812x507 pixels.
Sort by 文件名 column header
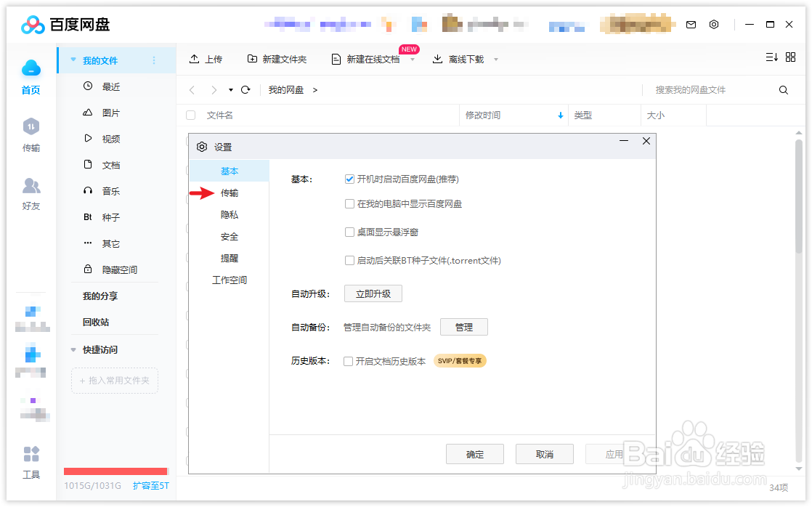[219, 115]
